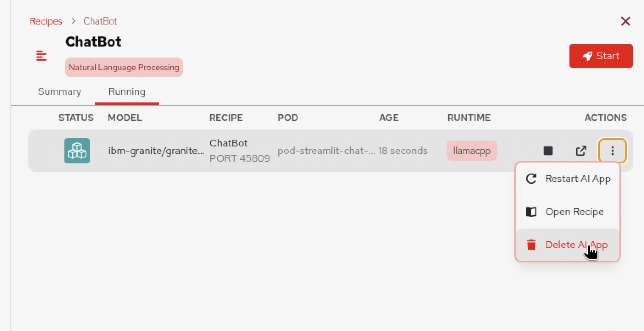Click the stop AI App square icon

[x=548, y=151]
